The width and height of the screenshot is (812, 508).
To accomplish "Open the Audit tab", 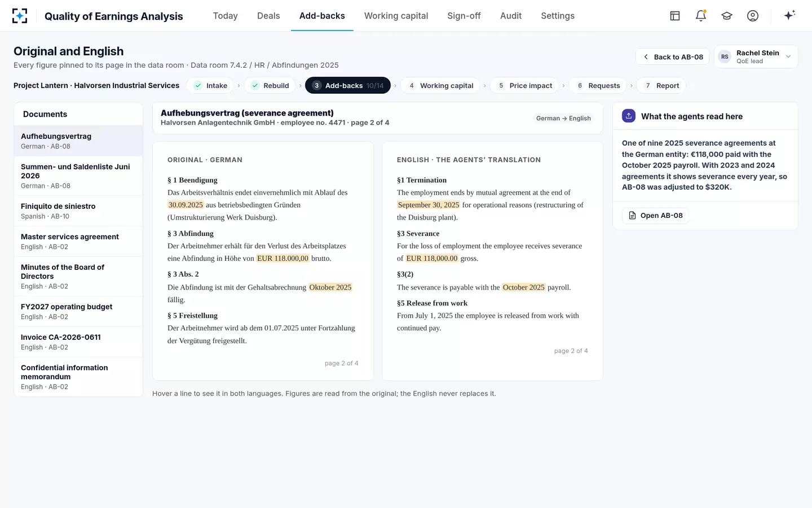I will [511, 16].
